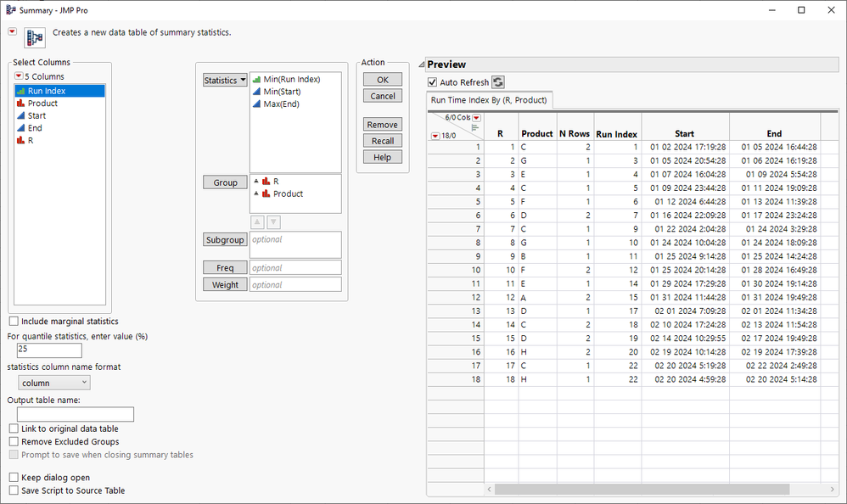847x504 pixels.
Task: Open the 18/0 rows red triangle menu
Action: (x=435, y=136)
